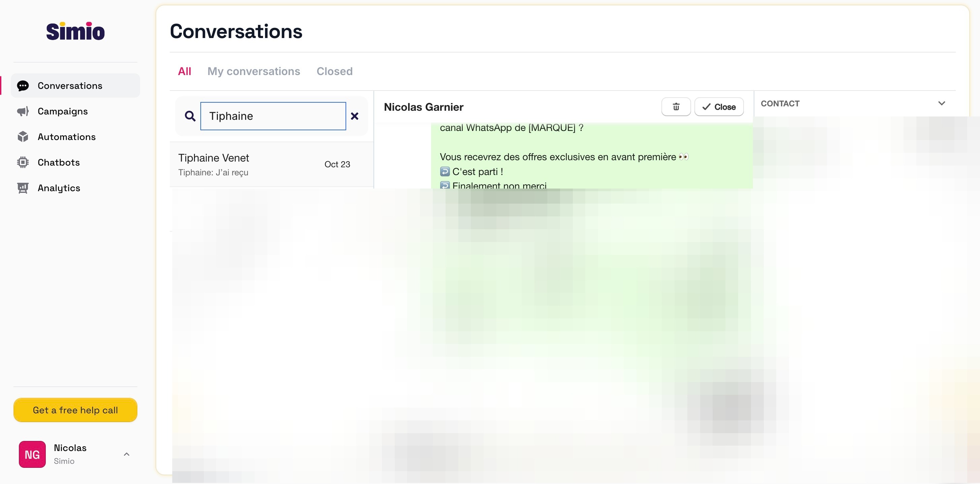Click Get a free help call
The width and height of the screenshot is (980, 484).
(x=75, y=410)
